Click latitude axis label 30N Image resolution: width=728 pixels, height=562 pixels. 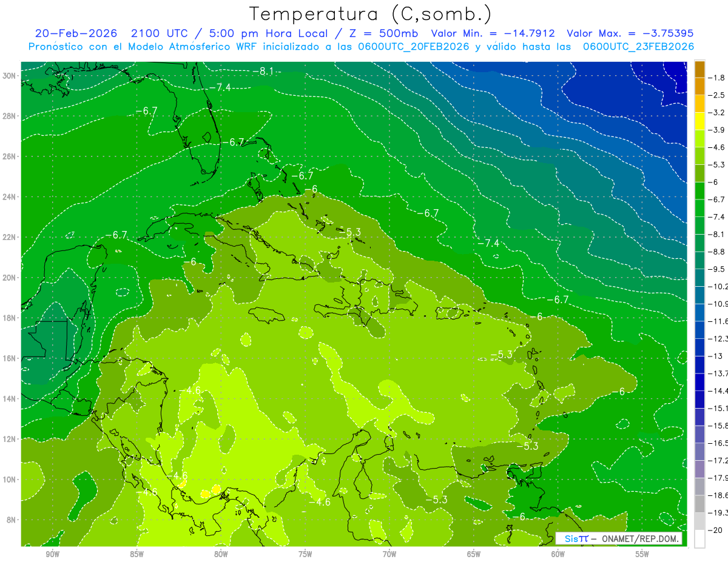[x=9, y=76]
